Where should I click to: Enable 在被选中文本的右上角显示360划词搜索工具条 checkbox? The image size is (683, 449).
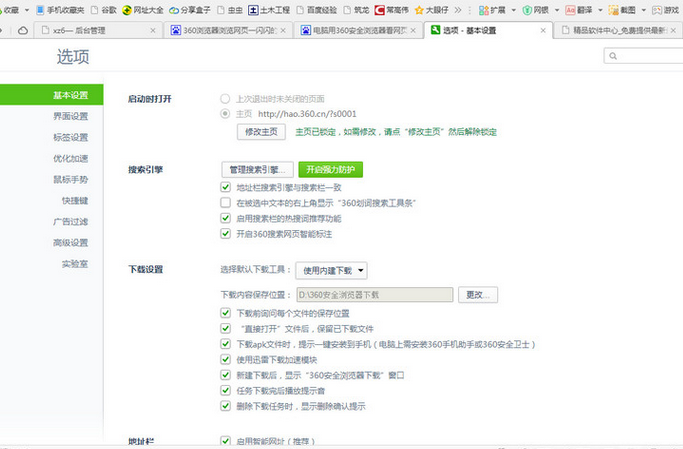(x=225, y=202)
